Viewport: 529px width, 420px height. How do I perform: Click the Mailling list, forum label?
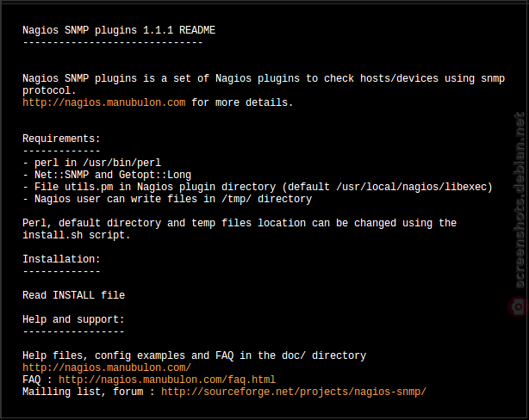coord(83,392)
